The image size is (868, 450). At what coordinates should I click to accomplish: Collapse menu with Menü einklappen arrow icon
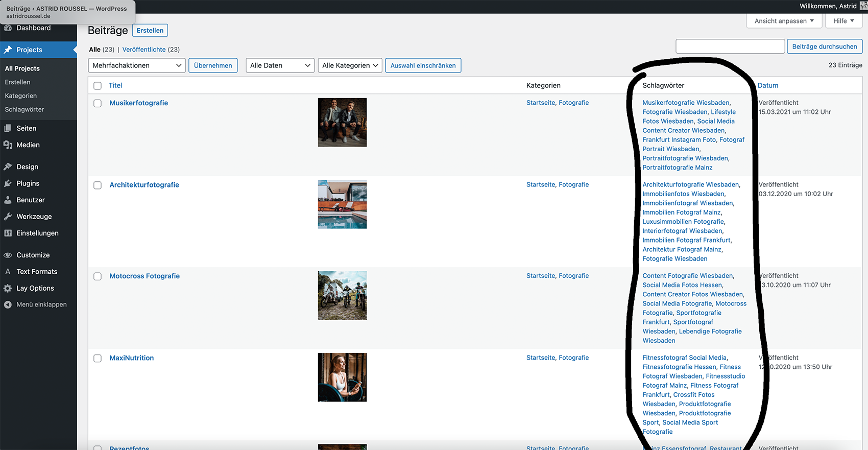tap(8, 304)
